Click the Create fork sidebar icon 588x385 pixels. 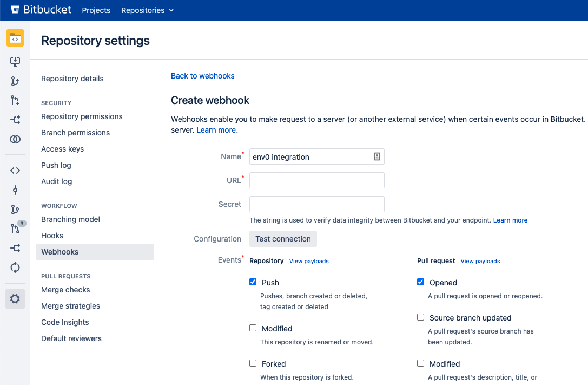(15, 120)
